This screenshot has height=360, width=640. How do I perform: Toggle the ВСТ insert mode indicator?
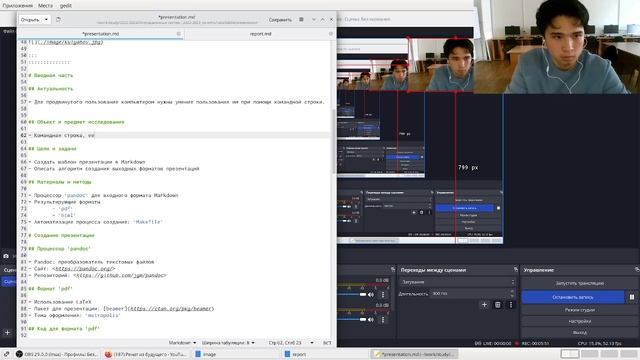pyautogui.click(x=327, y=343)
